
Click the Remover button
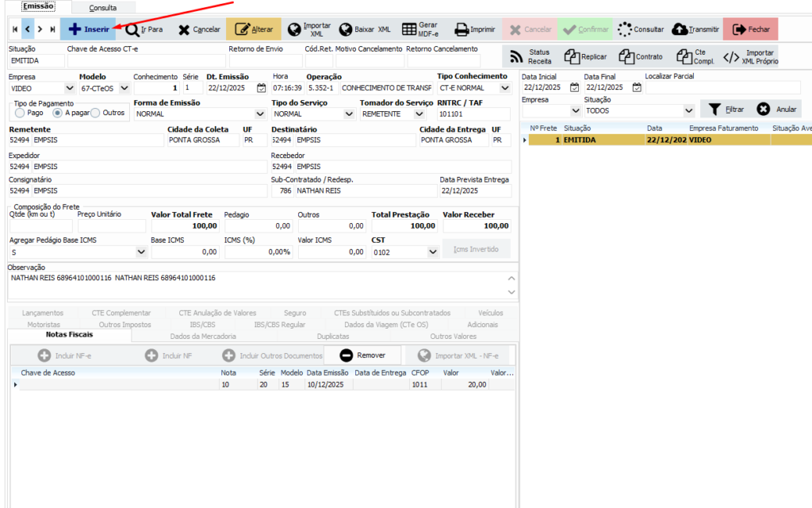click(362, 356)
